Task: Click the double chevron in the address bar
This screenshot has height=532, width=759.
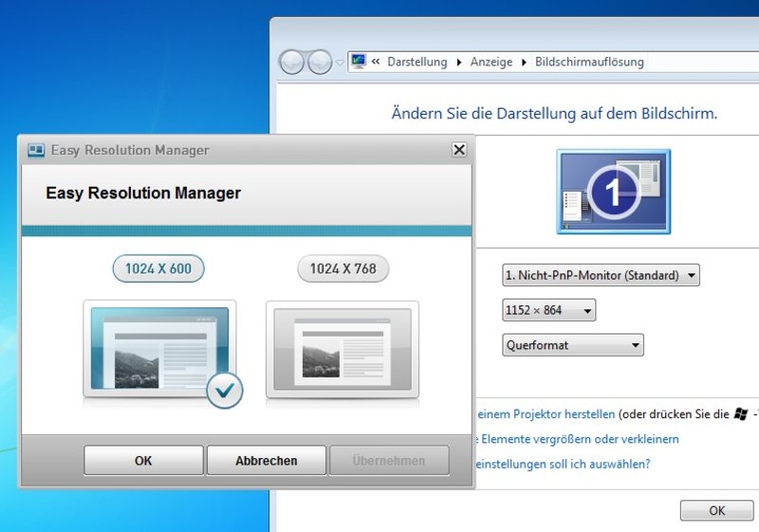Action: click(376, 62)
